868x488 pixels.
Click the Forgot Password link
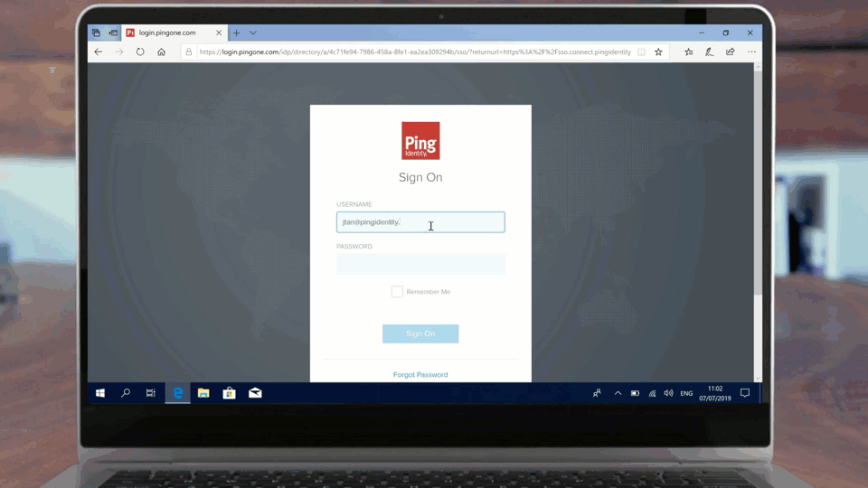point(420,374)
